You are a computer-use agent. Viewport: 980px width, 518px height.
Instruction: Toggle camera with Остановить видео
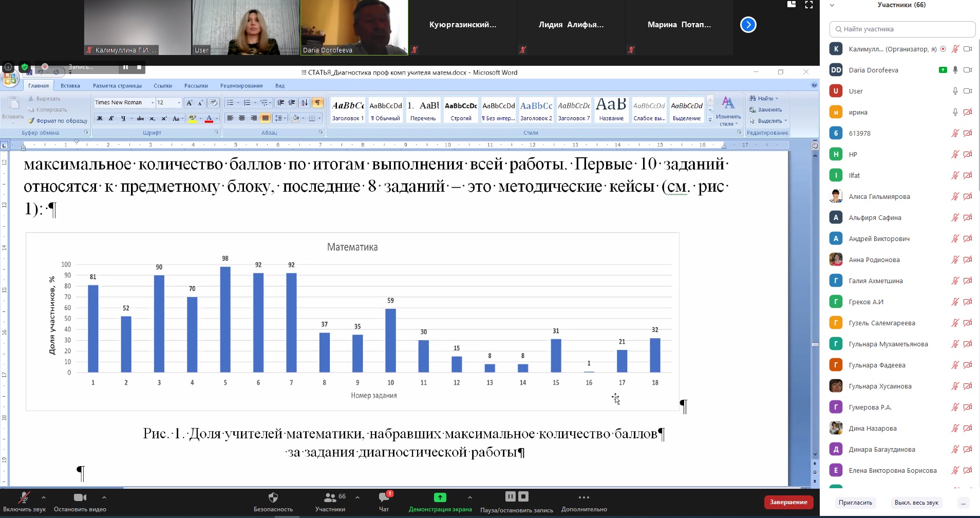pyautogui.click(x=80, y=497)
